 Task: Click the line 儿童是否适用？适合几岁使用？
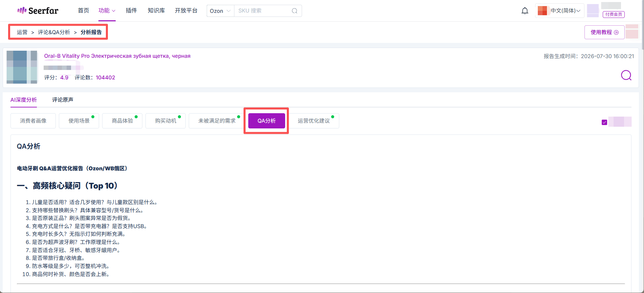[96, 202]
